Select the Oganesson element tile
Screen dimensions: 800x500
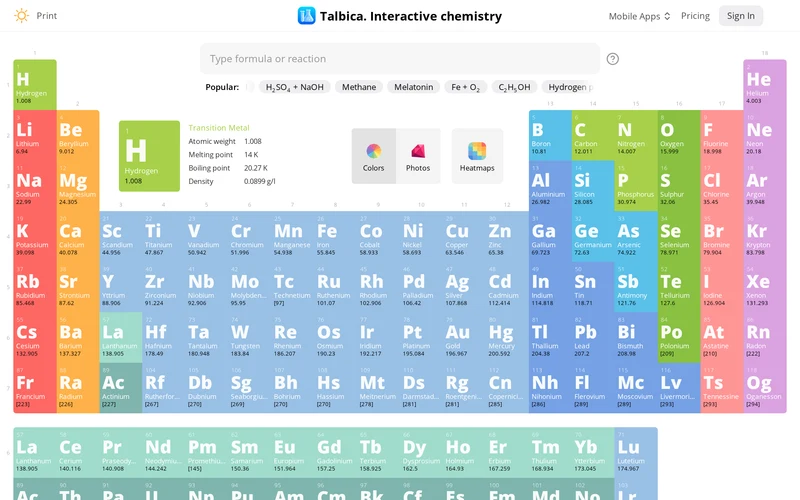pyautogui.click(x=764, y=388)
